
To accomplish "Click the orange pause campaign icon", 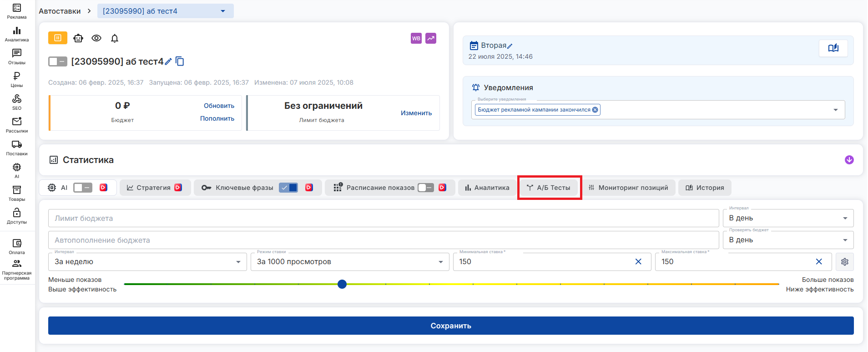I will coord(58,38).
